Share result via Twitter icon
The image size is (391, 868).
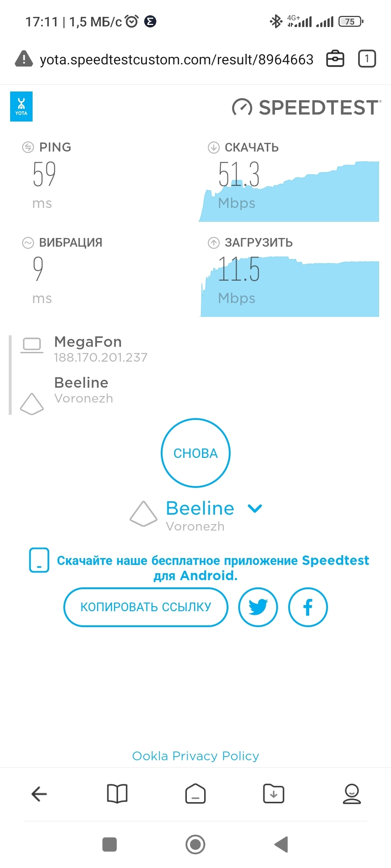[258, 607]
